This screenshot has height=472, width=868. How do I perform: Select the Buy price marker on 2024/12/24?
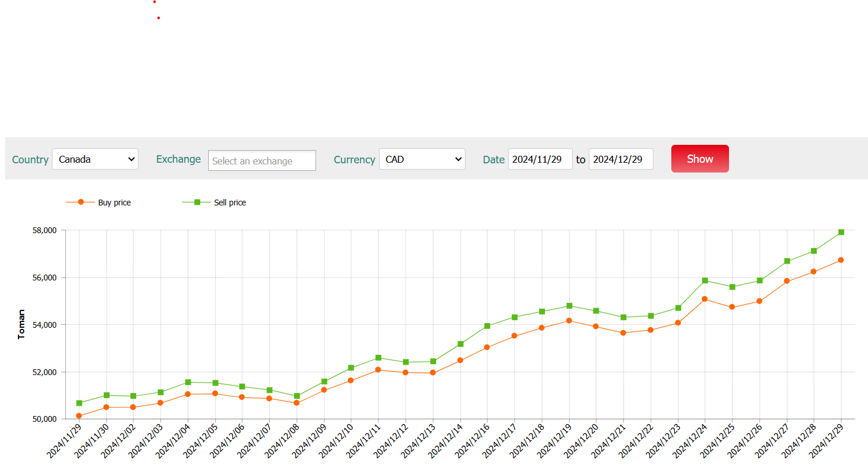click(705, 299)
